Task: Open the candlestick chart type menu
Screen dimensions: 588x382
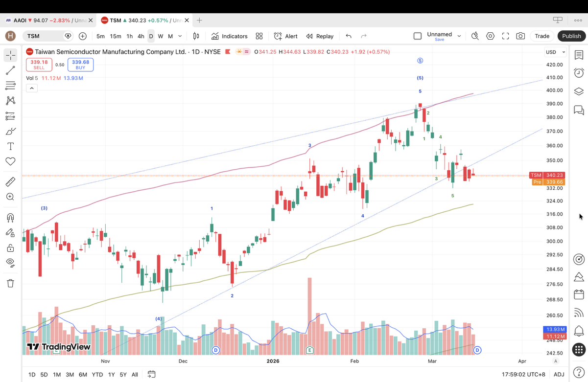Action: [x=196, y=36]
